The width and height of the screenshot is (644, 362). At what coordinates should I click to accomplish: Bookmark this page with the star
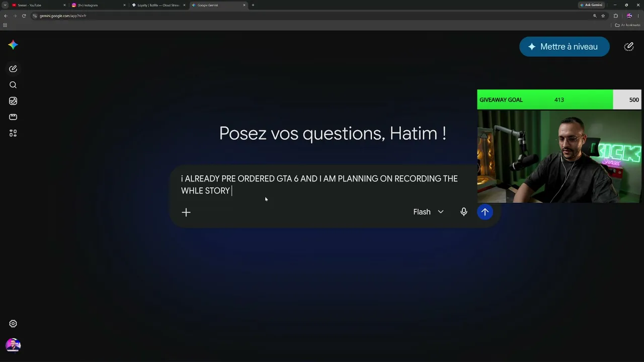pyautogui.click(x=603, y=16)
